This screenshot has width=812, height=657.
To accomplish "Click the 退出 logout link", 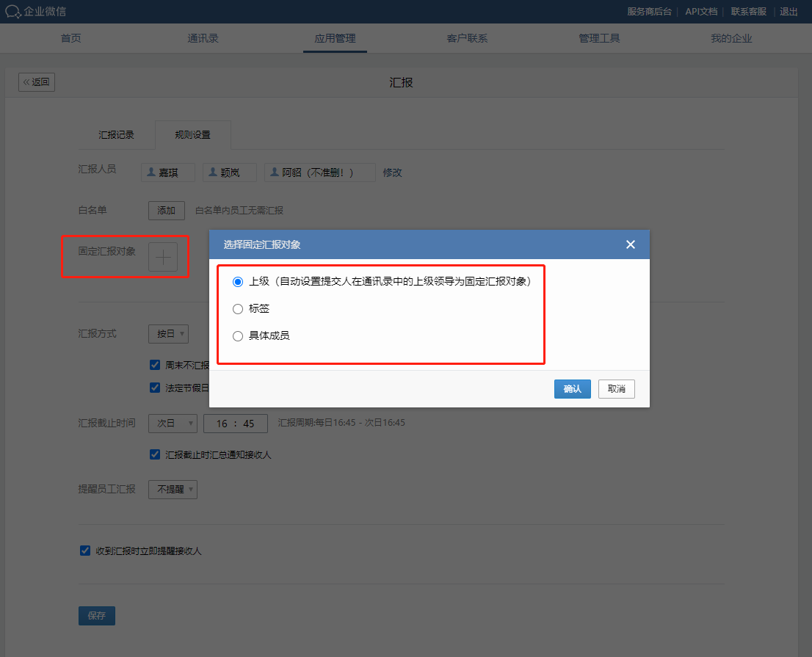I will [789, 12].
